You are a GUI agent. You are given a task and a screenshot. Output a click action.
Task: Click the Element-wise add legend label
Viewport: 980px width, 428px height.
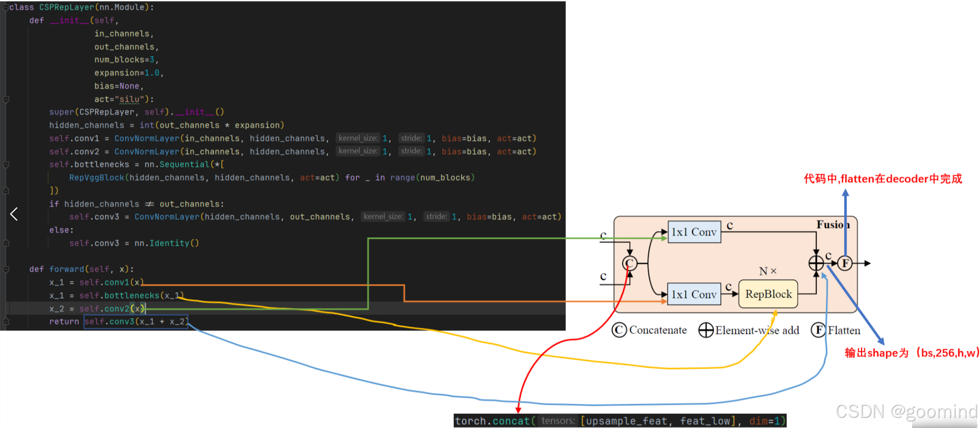click(757, 330)
